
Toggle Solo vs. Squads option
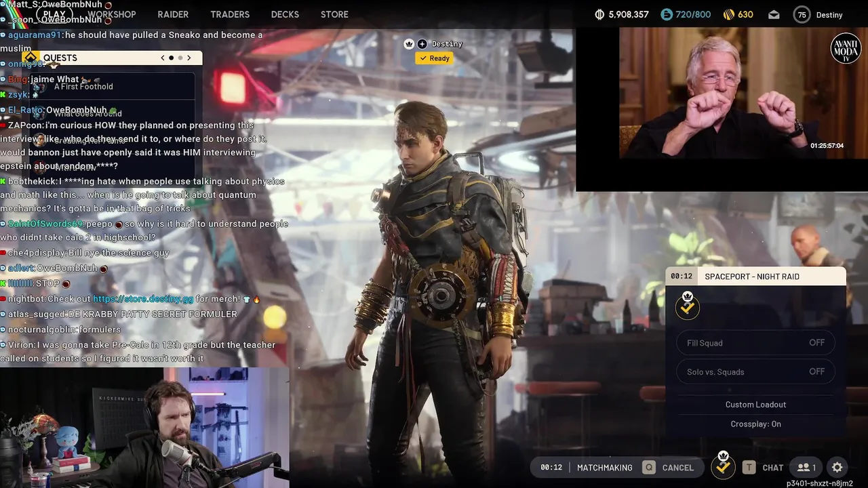tap(755, 372)
